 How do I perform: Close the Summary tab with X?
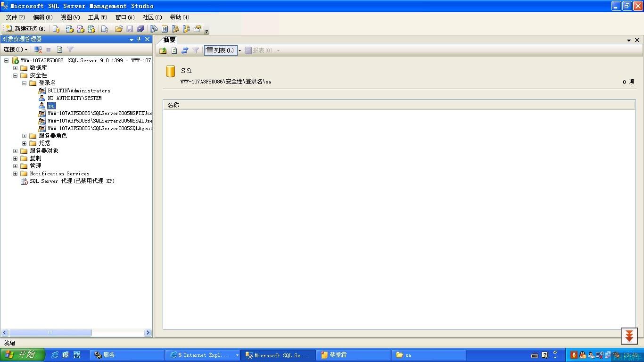[x=637, y=41]
